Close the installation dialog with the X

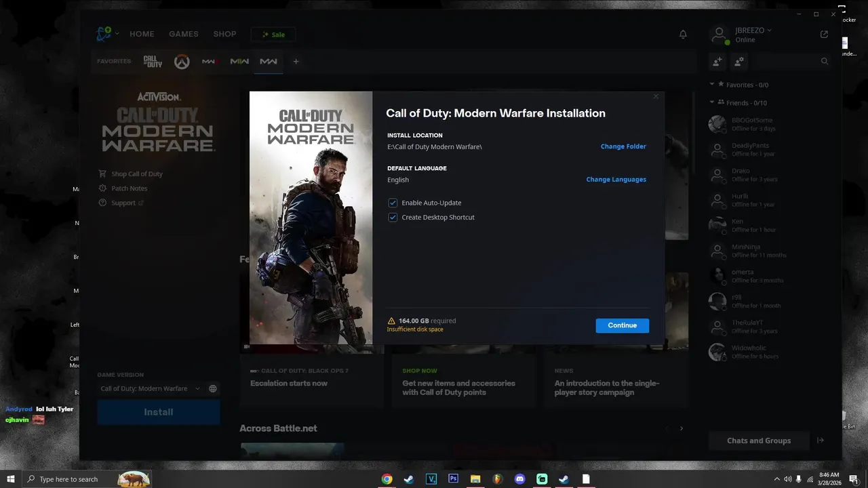point(656,96)
